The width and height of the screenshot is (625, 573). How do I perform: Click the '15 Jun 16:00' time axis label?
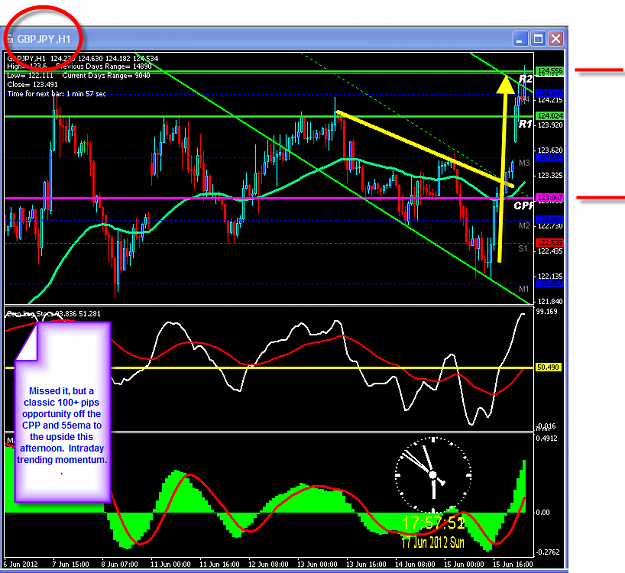pos(513,564)
